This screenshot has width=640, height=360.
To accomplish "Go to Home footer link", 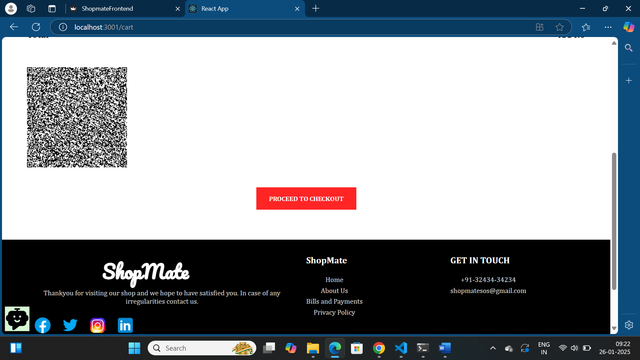I will pos(334,280).
